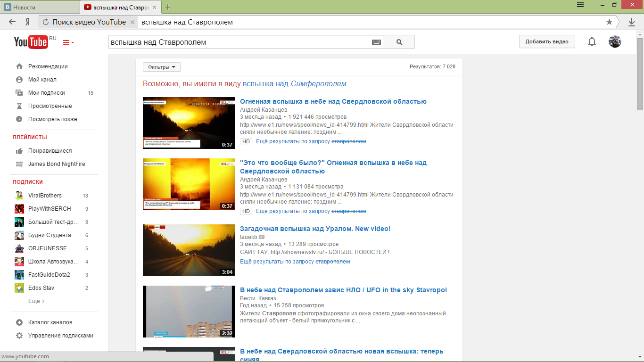
Task: Reload using the Поиск видео YouTube refresh icon
Action: [x=46, y=22]
